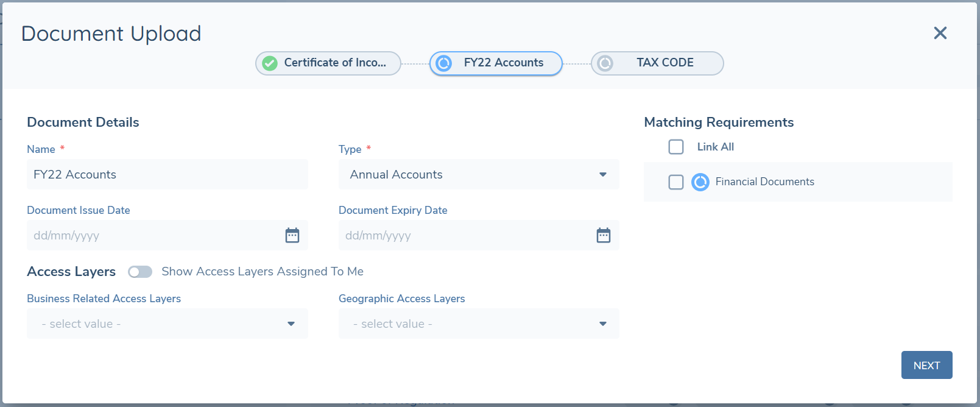Screen dimensions: 980x407
Task: Expand Geographic Access Layers dropdown
Action: click(x=479, y=324)
